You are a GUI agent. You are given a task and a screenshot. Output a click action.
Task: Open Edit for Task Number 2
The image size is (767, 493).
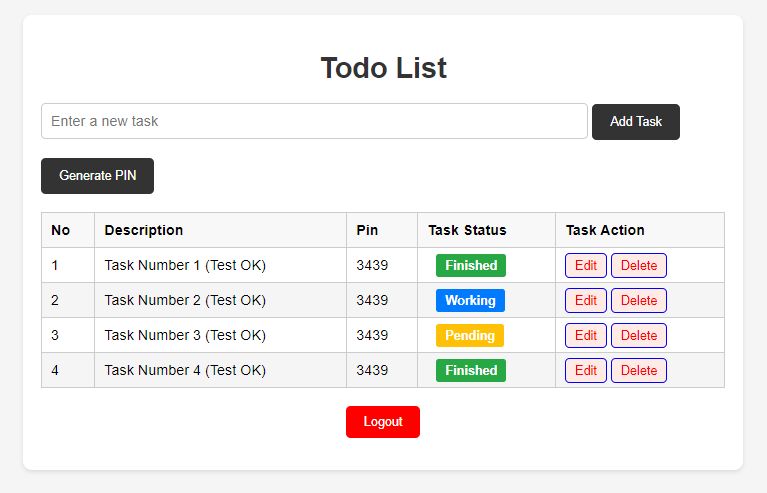pyautogui.click(x=585, y=300)
